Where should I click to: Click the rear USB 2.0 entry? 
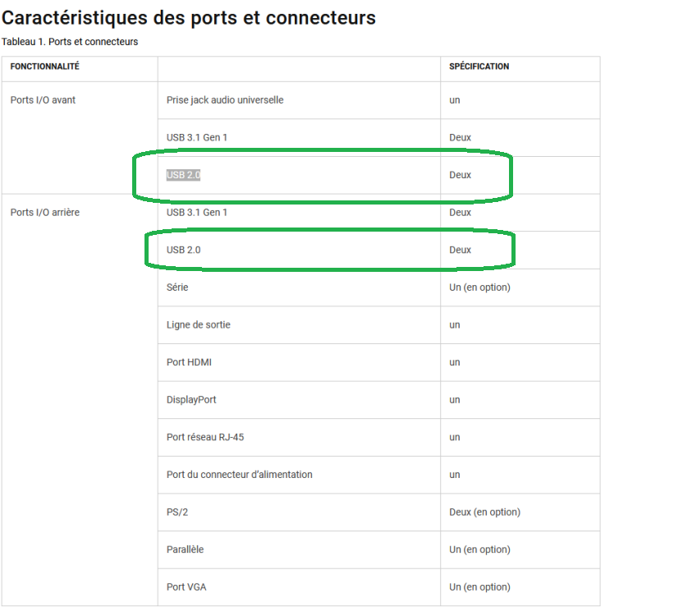[x=184, y=250]
